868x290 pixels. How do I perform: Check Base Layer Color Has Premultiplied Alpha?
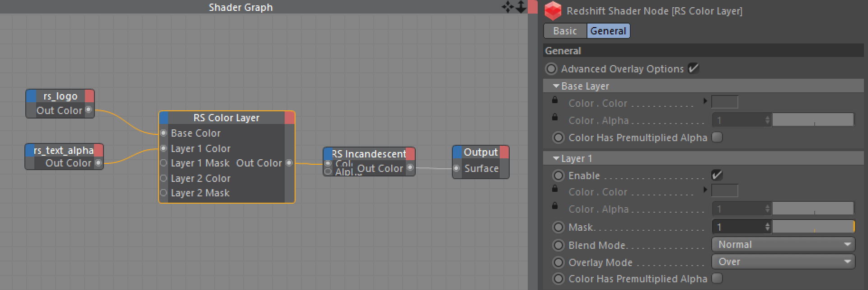(717, 138)
